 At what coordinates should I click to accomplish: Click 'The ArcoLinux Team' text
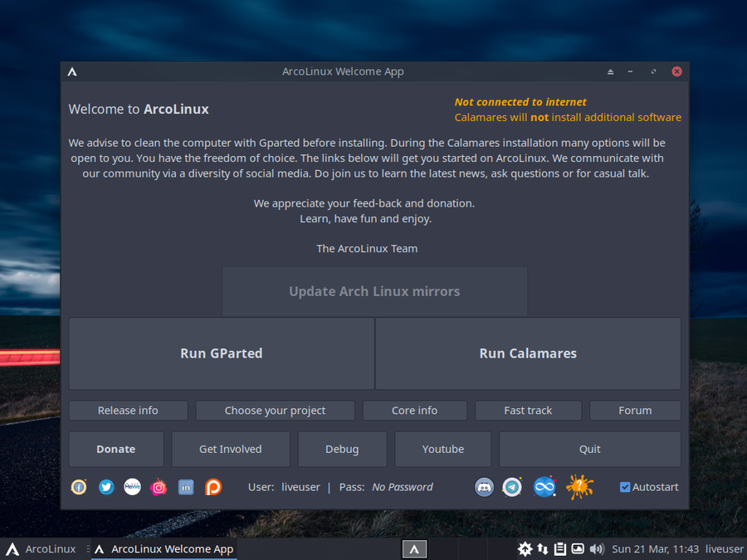[x=367, y=249]
